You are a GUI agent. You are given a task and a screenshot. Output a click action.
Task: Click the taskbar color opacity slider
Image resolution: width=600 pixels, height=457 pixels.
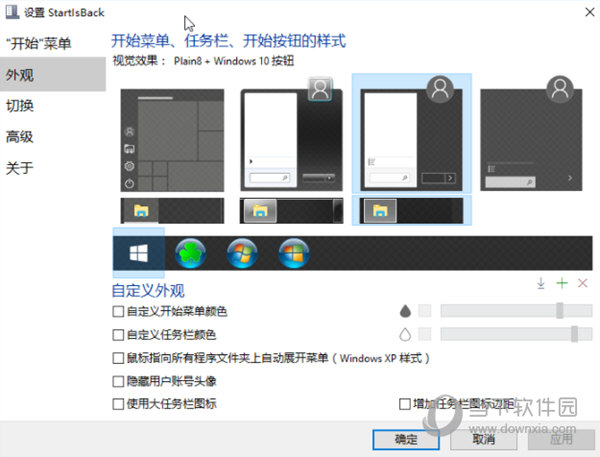pos(516,334)
